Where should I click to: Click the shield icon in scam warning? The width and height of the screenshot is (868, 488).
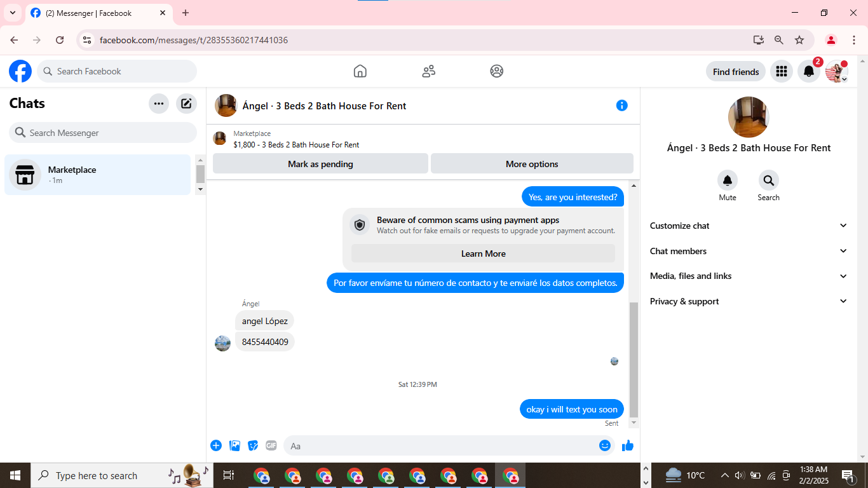360,225
